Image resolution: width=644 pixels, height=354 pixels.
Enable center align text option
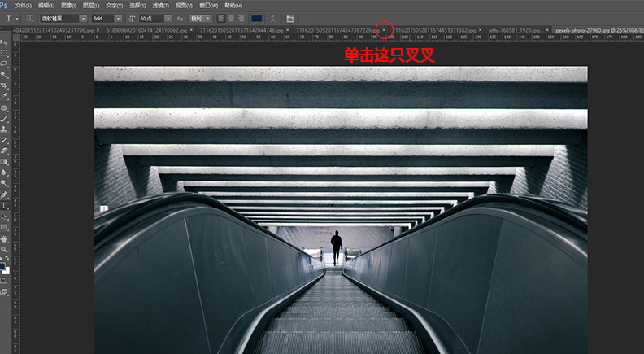point(232,18)
